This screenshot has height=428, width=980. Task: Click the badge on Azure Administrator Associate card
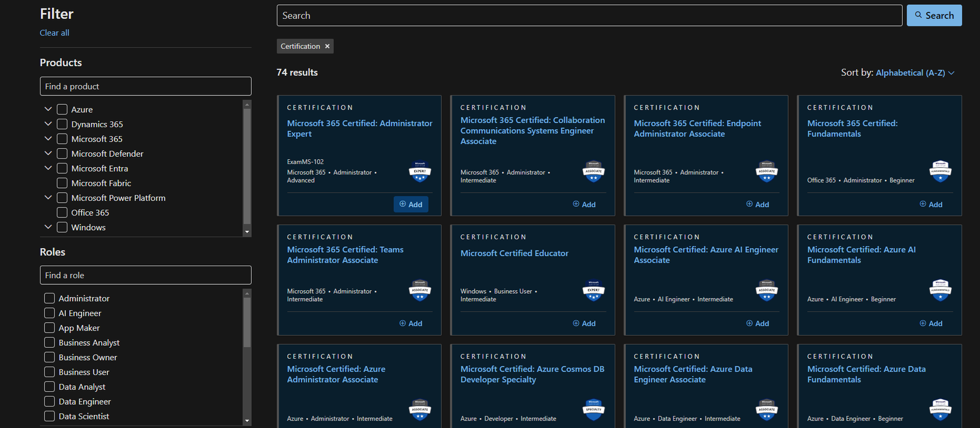click(x=420, y=410)
